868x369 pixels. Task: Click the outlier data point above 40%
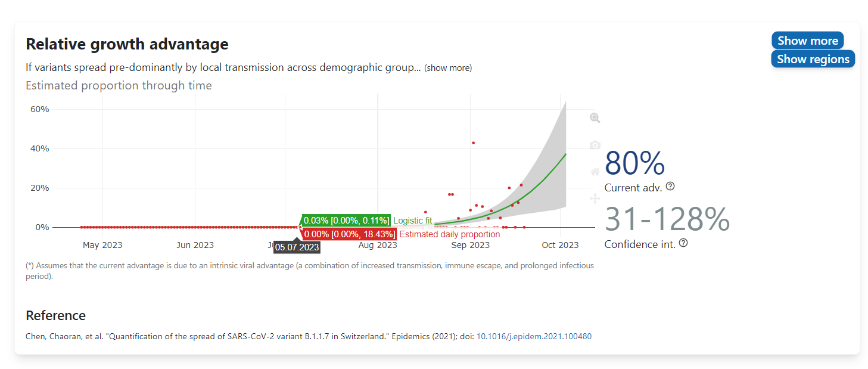(x=473, y=142)
